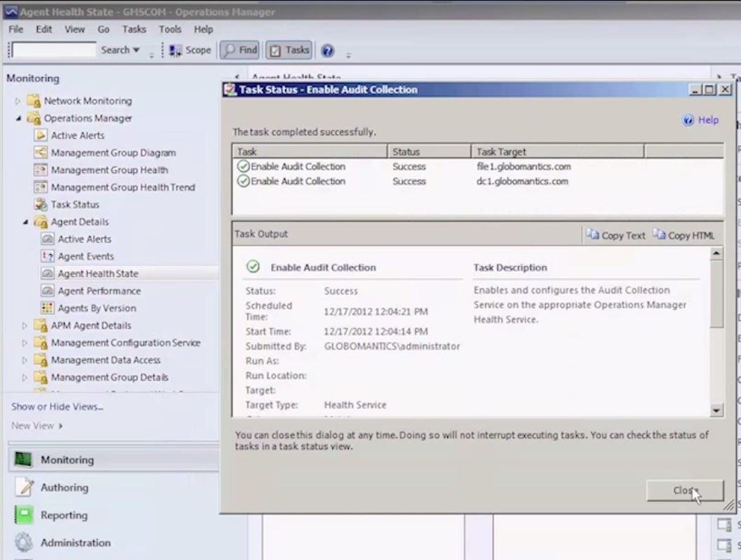Open the Tools menu
741x560 pixels.
click(x=170, y=29)
